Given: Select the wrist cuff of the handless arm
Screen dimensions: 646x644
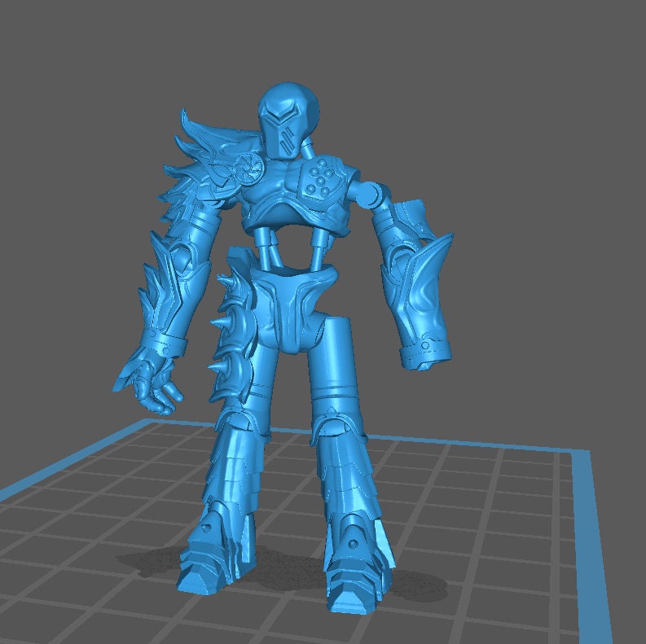Looking at the screenshot, I should pyautogui.click(x=426, y=353).
